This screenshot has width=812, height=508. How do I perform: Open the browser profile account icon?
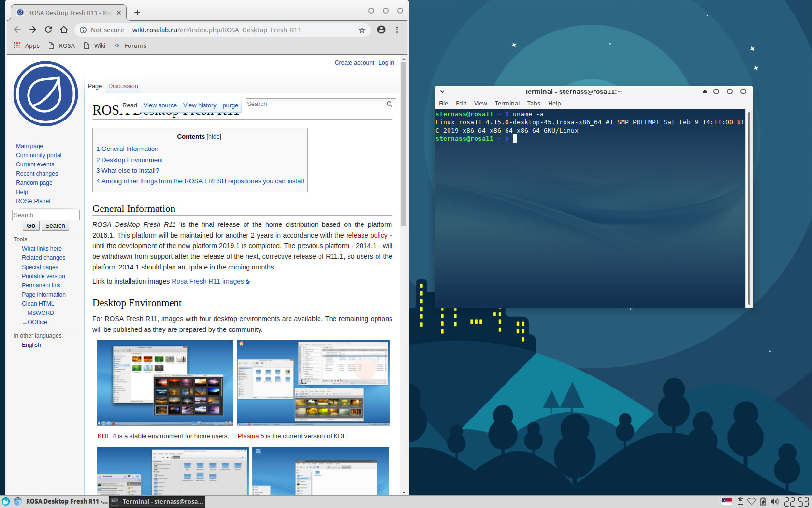[381, 30]
